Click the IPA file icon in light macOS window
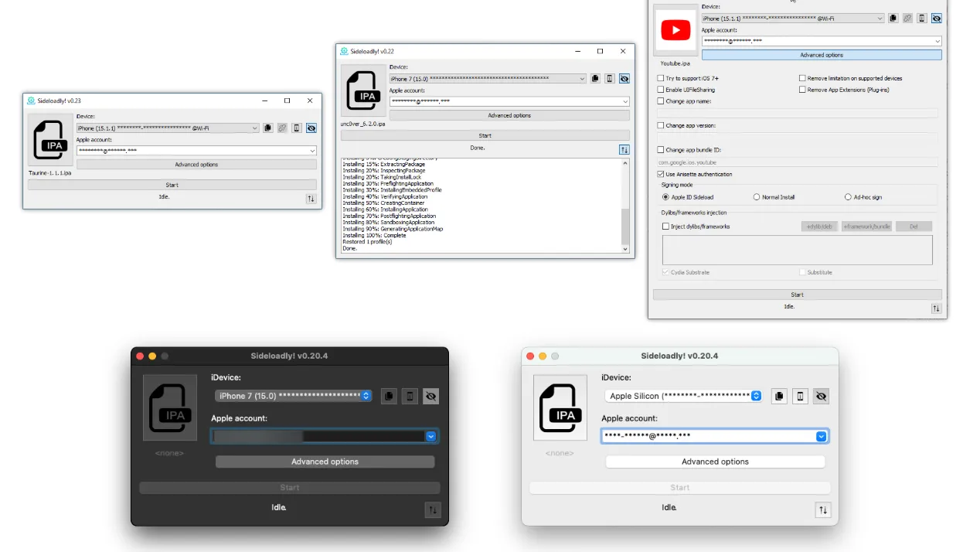 point(560,408)
